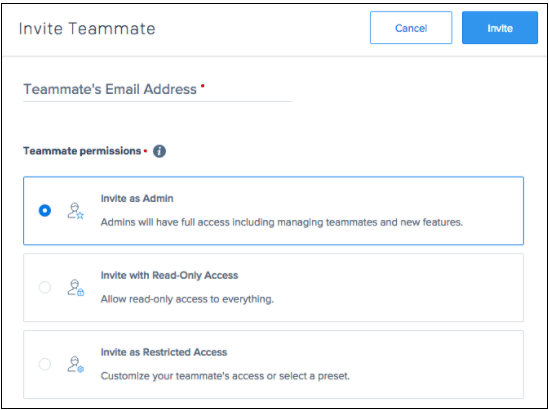Viewport: 549px width, 410px height.
Task: Select the Read-Only Access radio button
Action: (44, 287)
